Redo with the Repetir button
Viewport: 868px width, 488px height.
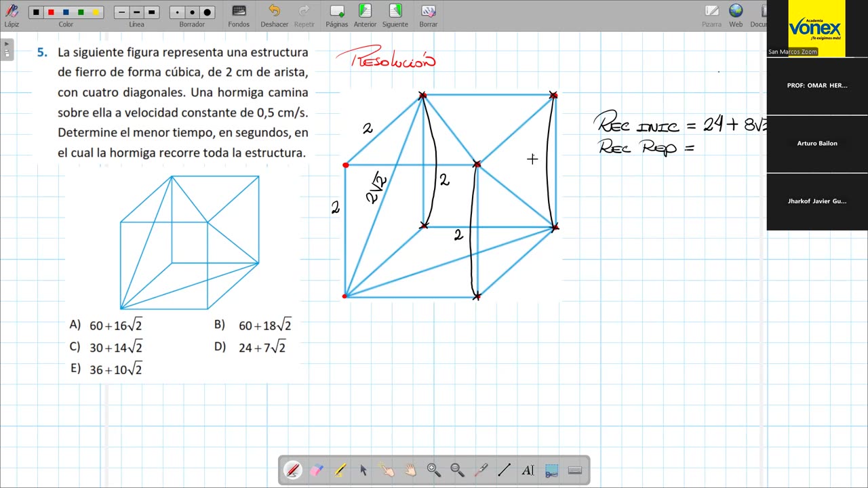click(304, 15)
